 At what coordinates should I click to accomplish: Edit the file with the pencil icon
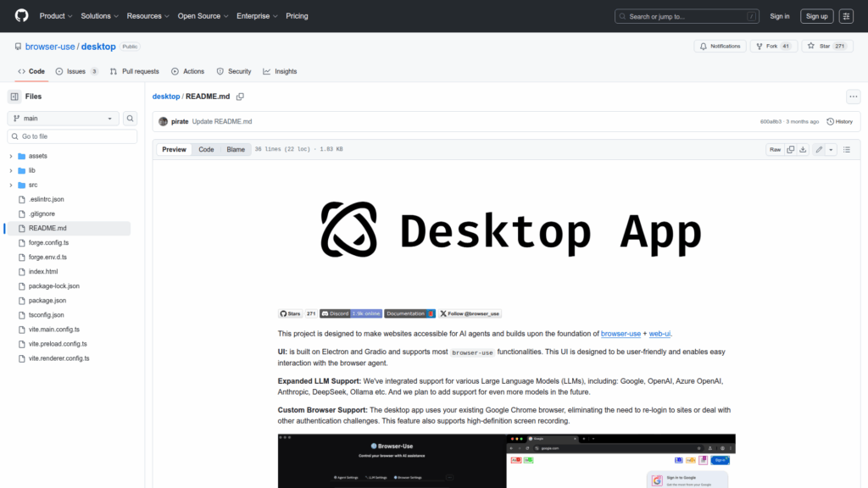tap(819, 150)
